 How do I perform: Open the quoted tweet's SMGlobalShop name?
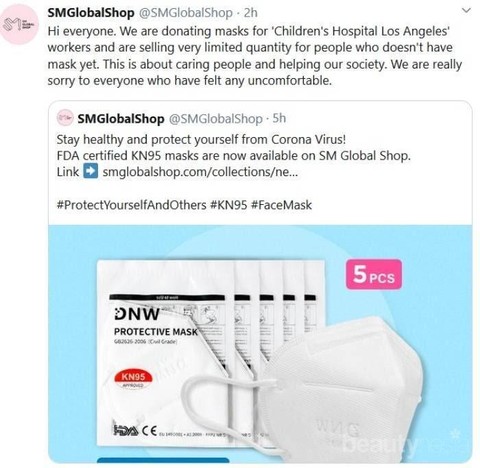click(121, 119)
